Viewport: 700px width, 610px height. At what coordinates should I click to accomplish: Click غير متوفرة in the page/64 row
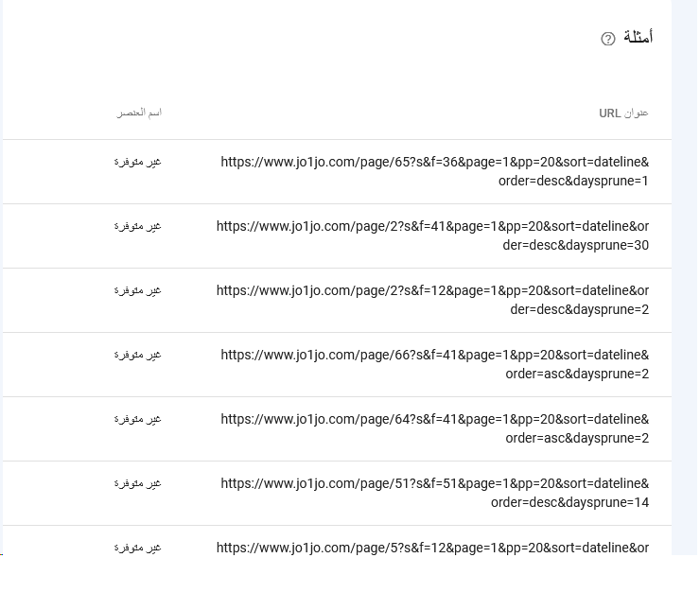pyautogui.click(x=138, y=419)
